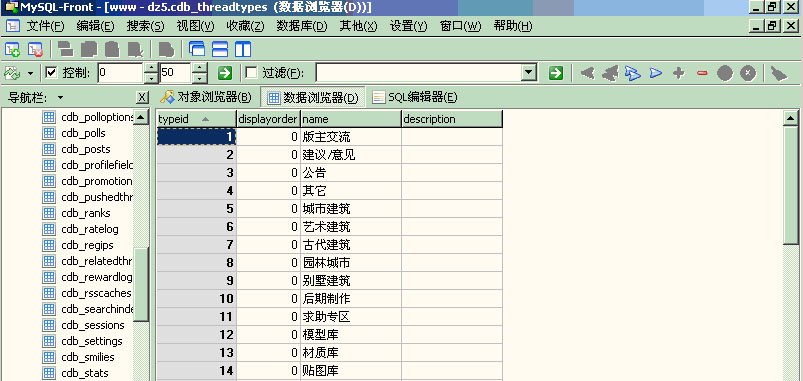
Task: Increase the 50 row count spinner
Action: pyautogui.click(x=200, y=68)
